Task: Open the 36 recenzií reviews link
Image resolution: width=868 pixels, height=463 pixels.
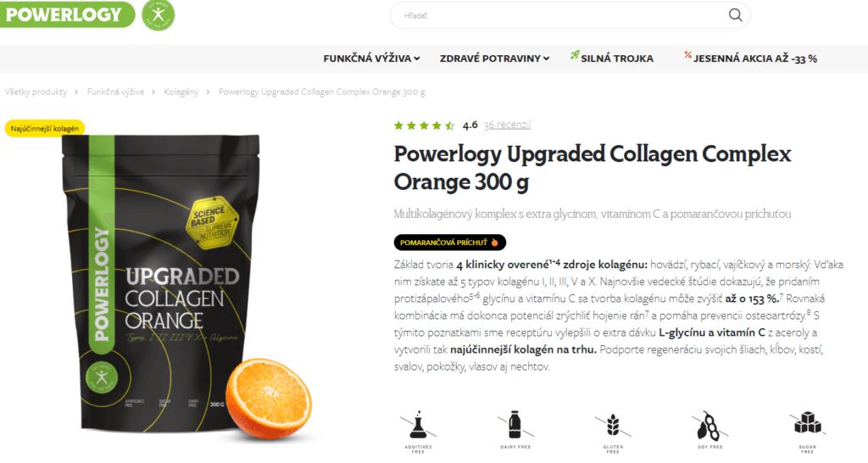Action: pos(507,125)
